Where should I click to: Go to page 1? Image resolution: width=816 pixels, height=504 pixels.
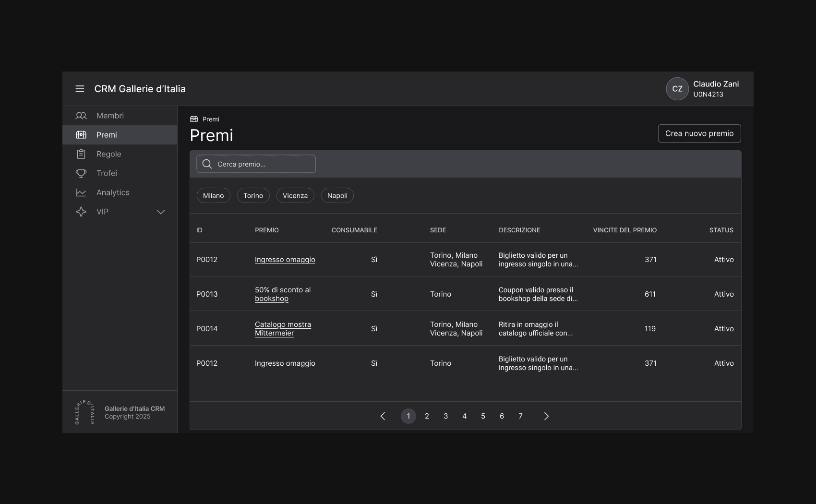click(408, 416)
